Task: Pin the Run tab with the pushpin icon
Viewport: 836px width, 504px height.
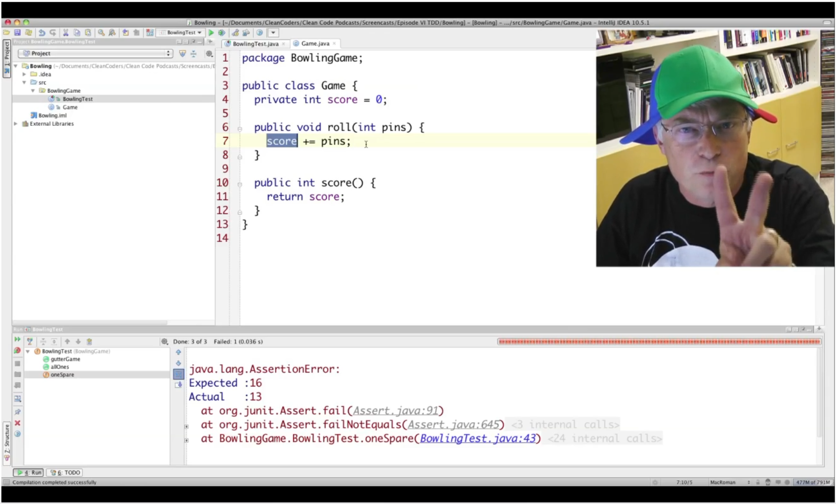Action: (x=17, y=412)
